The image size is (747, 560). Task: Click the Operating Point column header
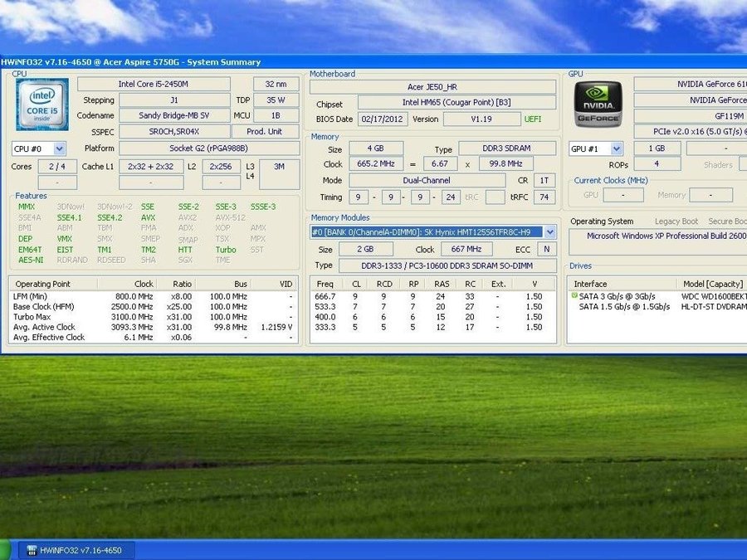coord(53,284)
